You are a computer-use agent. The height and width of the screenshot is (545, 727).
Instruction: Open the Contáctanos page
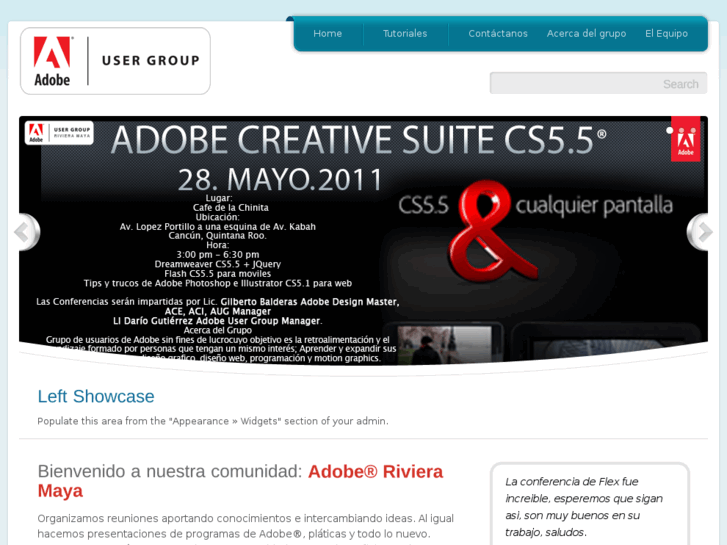pos(498,33)
